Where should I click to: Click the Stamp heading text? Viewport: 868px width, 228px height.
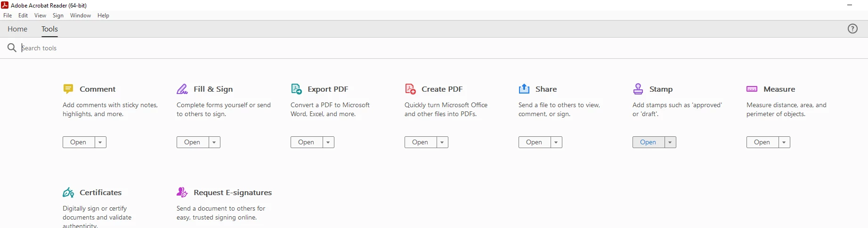[x=661, y=89]
